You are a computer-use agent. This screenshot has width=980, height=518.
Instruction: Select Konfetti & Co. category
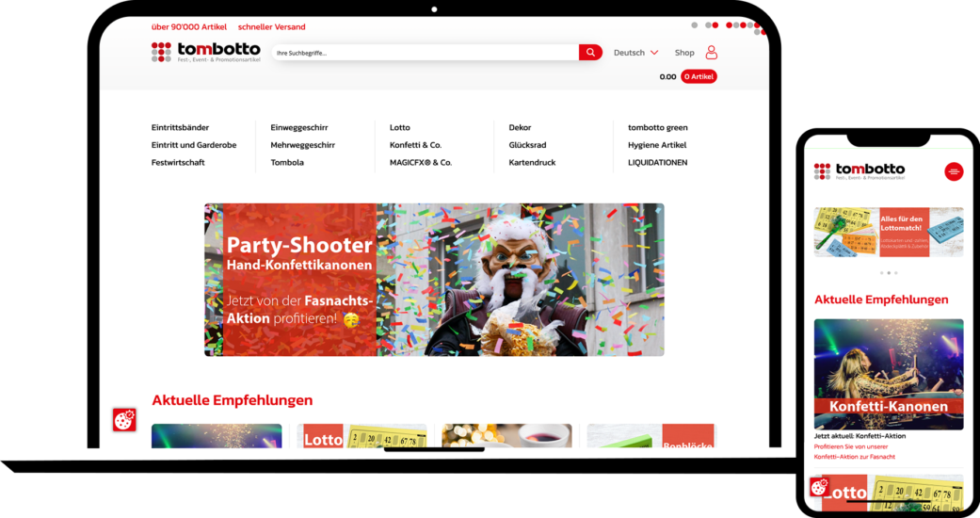pos(415,144)
